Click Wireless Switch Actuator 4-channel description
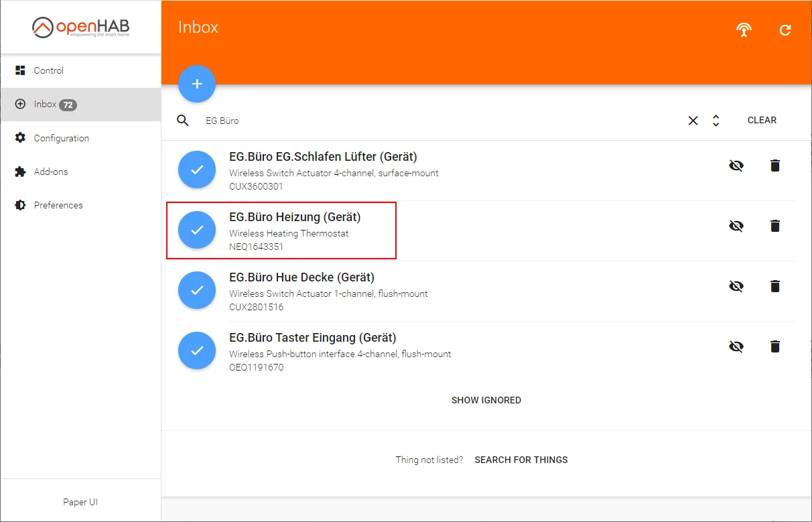The width and height of the screenshot is (812, 522). coord(334,173)
